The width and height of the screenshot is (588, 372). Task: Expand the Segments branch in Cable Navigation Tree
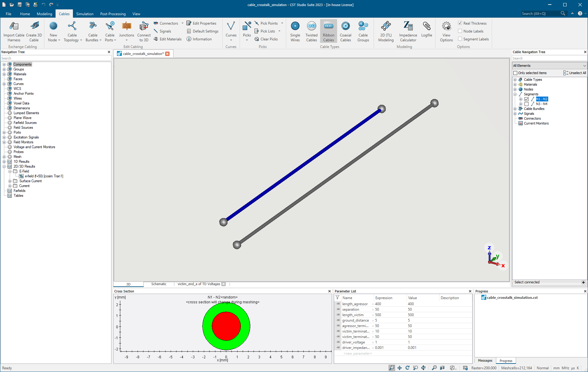[515, 94]
